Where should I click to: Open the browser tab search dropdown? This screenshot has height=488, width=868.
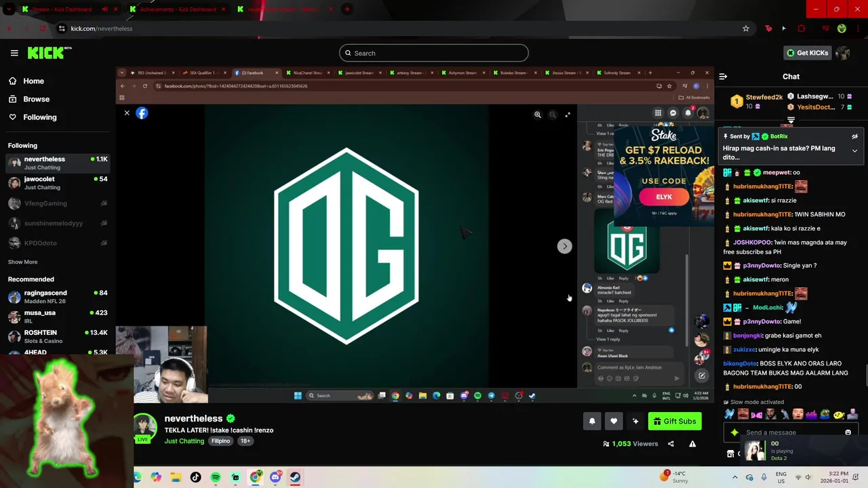(8, 9)
